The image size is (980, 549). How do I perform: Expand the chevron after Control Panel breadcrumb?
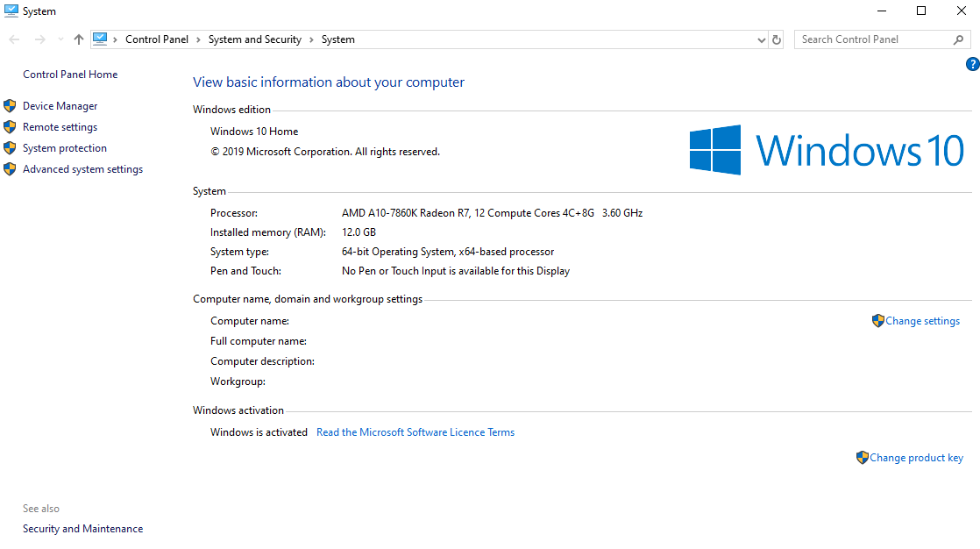tap(198, 39)
